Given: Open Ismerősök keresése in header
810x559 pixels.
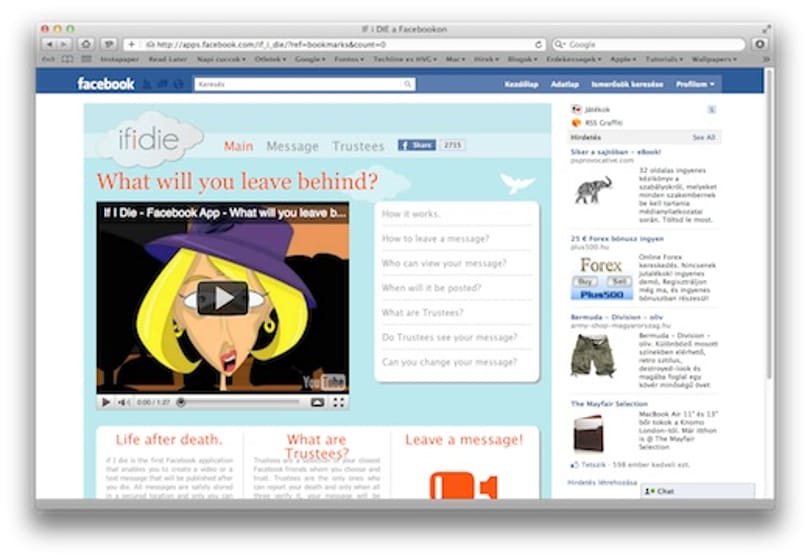Looking at the screenshot, I should coord(627,84).
